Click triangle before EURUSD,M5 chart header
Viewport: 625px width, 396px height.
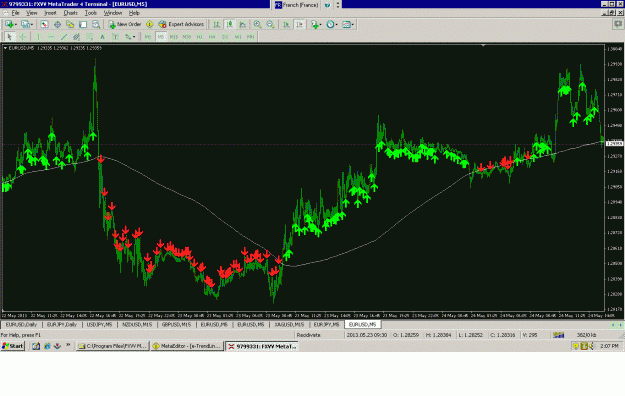point(6,48)
